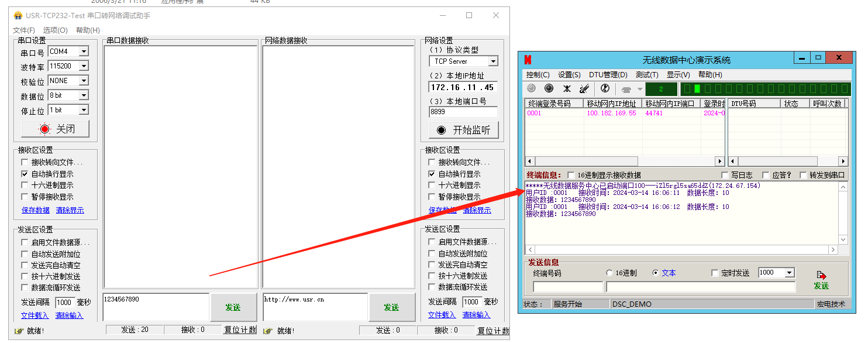868x343 pixels.
Task: Click the stop service target icon
Action: pos(549,88)
